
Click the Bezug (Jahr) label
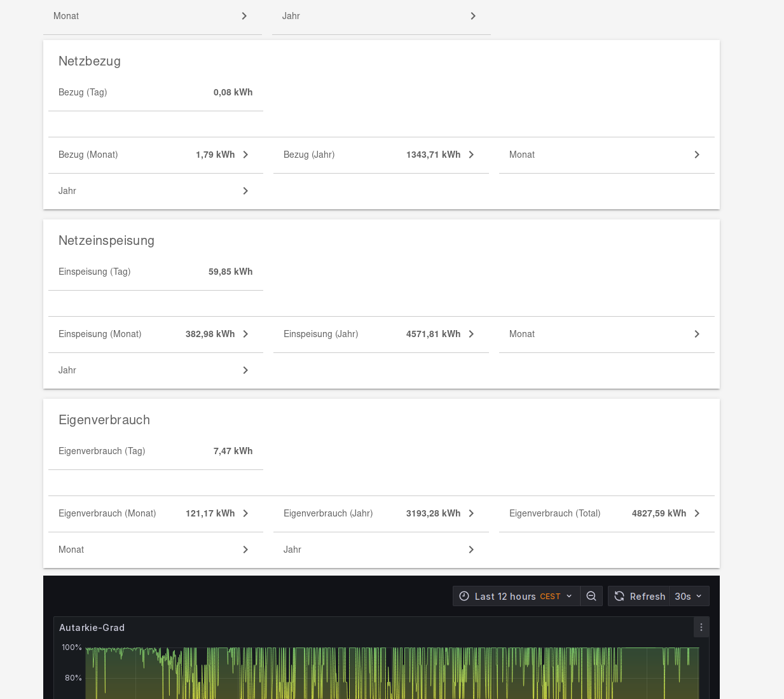(x=309, y=155)
